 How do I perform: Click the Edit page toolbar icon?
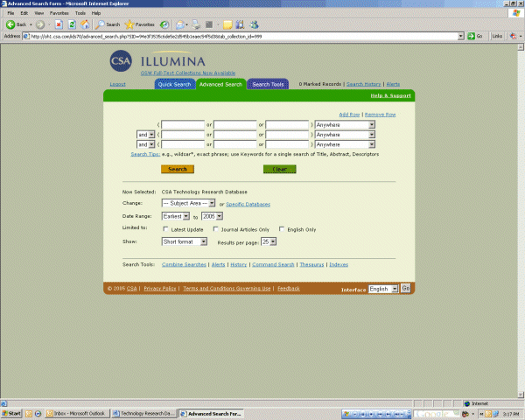[x=209, y=24]
